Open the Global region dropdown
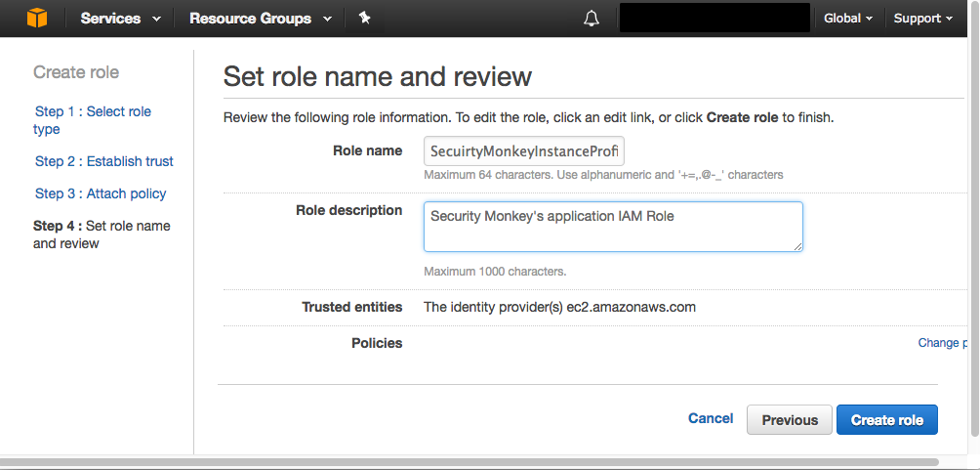The image size is (980, 470). pyautogui.click(x=848, y=19)
